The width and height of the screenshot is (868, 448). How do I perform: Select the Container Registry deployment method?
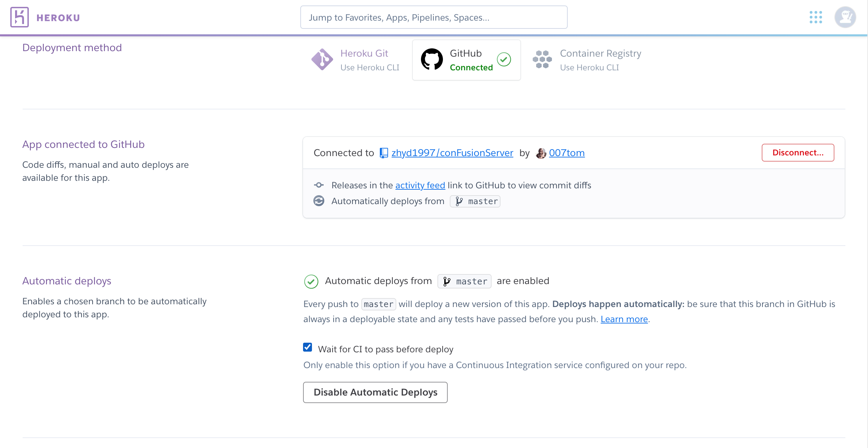pos(600,60)
